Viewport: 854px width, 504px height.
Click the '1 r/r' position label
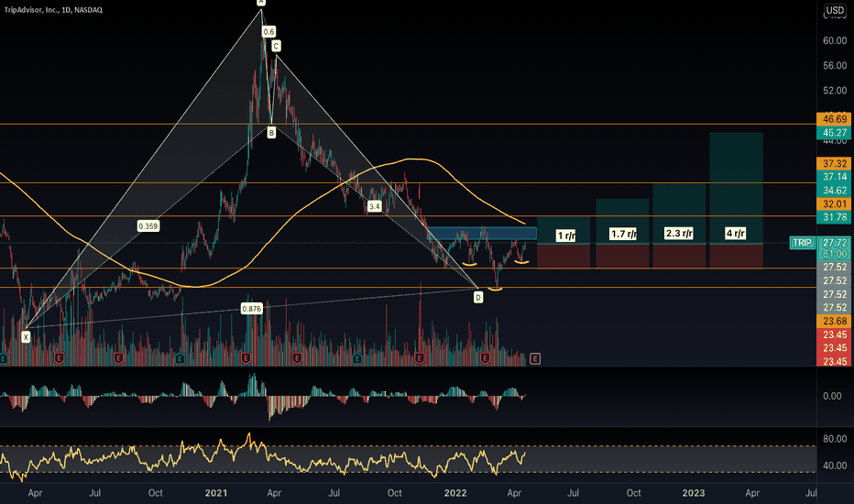(x=566, y=236)
